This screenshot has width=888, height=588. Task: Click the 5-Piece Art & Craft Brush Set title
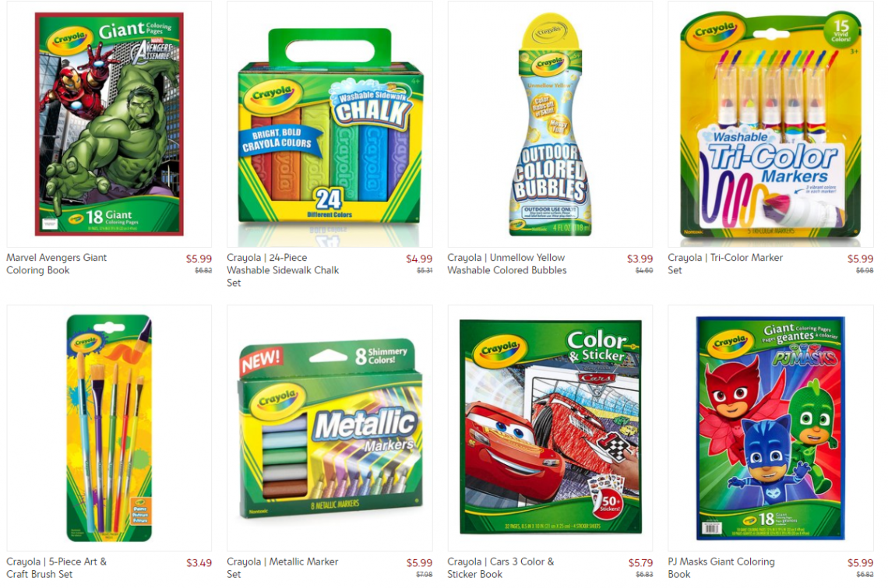(x=57, y=568)
